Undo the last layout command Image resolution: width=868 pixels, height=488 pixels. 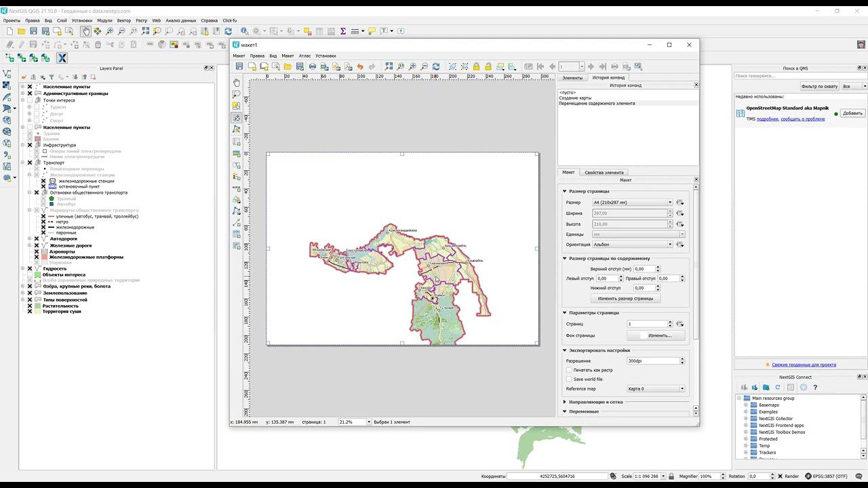(x=360, y=66)
